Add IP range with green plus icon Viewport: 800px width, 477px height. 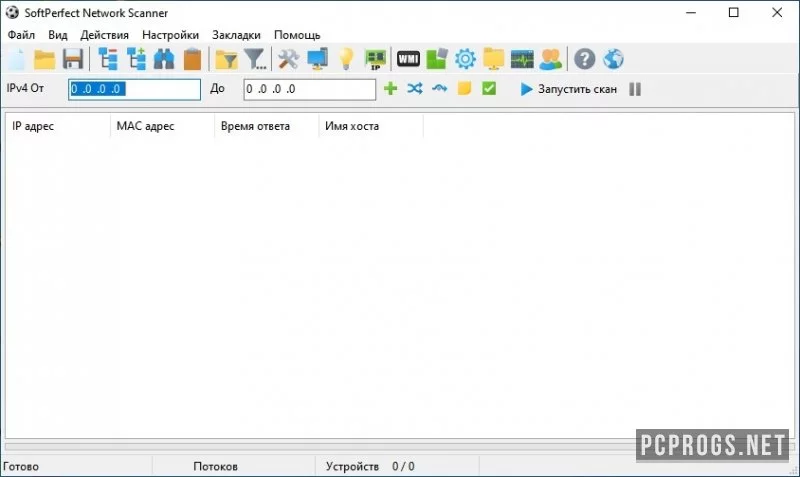click(x=390, y=88)
